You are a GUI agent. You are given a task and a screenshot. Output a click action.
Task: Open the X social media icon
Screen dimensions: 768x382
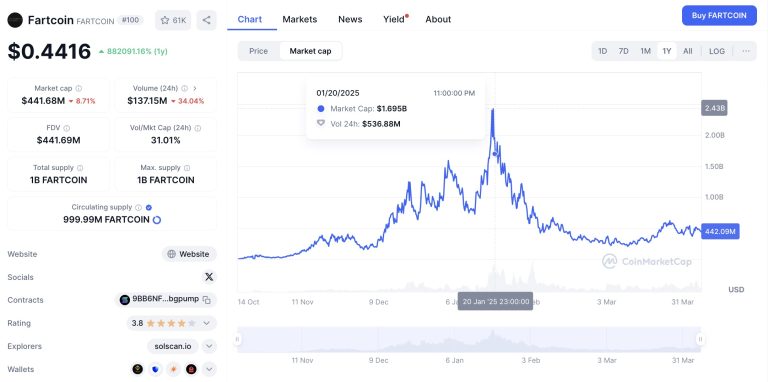209,277
